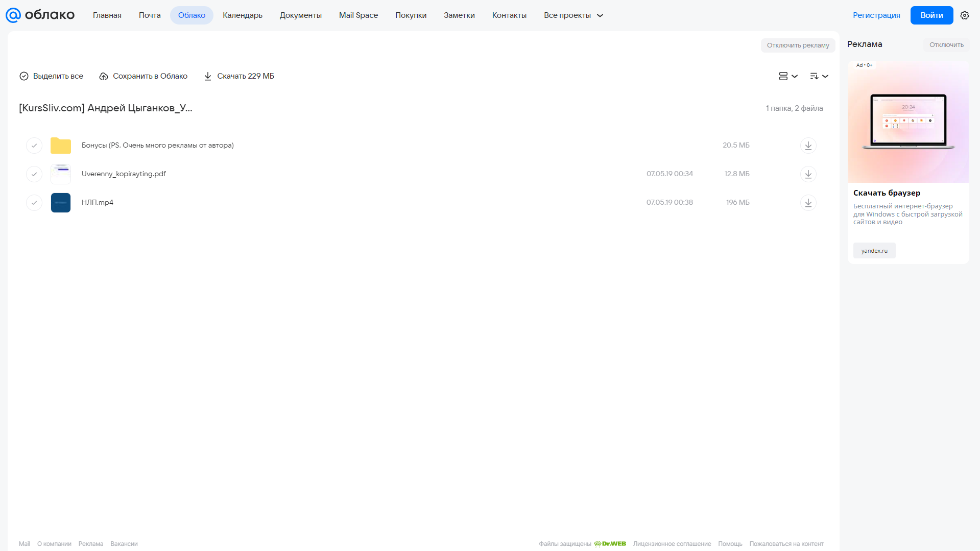Screen dimensions: 980x551
Task: Open the yellow Бонусы folder icon
Action: (x=61, y=146)
